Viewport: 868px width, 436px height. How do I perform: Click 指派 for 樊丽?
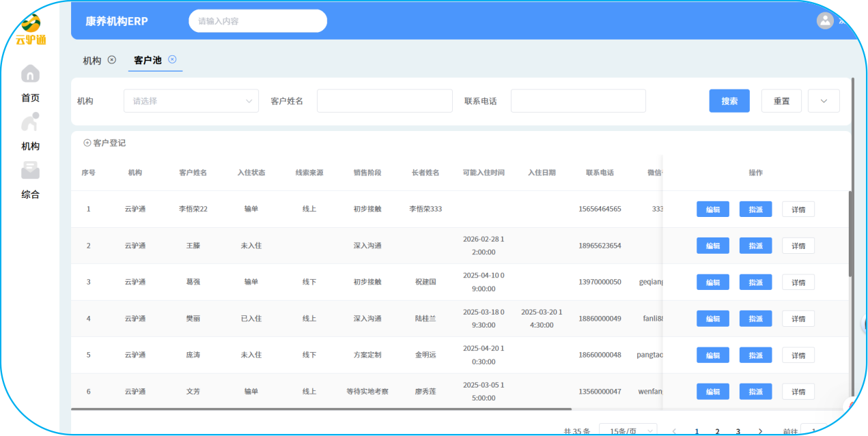[x=755, y=319]
